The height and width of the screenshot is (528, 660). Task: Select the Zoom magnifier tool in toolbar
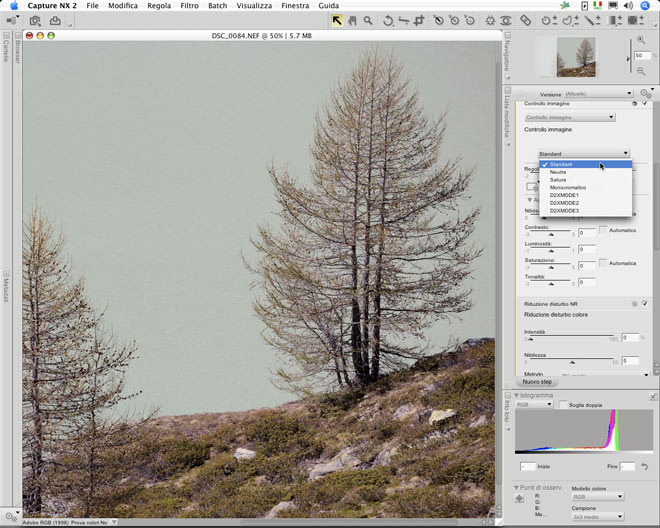click(368, 20)
